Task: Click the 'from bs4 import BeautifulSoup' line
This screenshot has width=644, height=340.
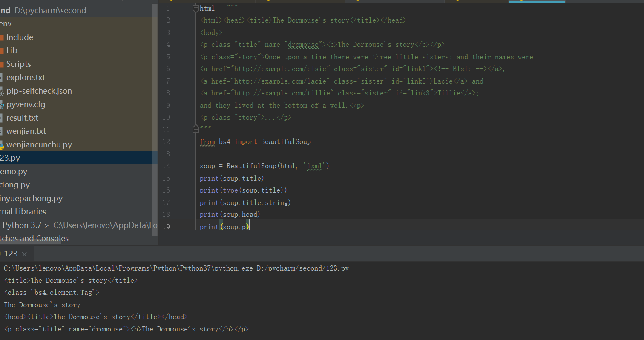Action: click(x=255, y=142)
